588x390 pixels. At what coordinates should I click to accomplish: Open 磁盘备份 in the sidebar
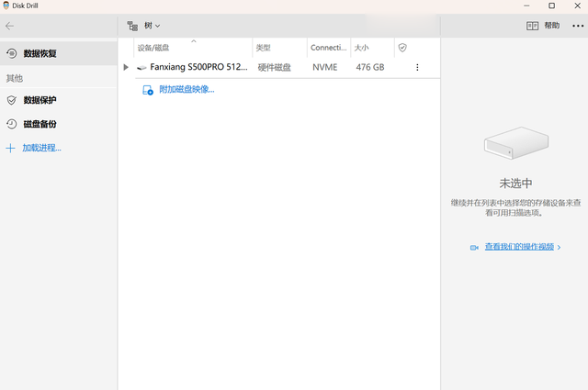(59, 124)
